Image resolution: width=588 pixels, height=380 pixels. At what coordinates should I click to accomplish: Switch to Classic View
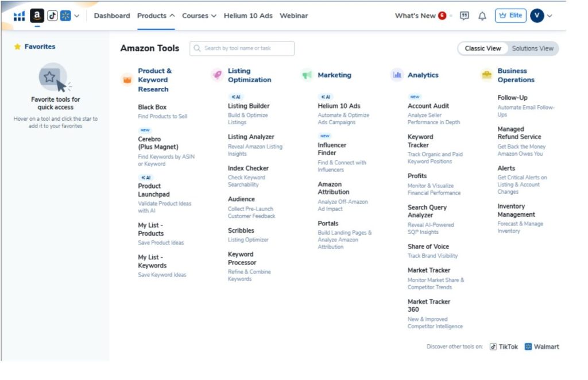click(482, 48)
